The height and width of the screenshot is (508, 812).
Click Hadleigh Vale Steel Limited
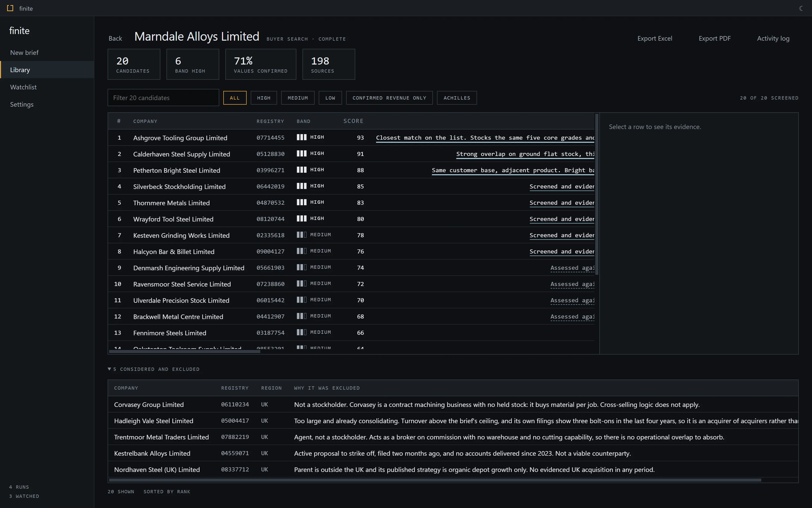point(154,421)
